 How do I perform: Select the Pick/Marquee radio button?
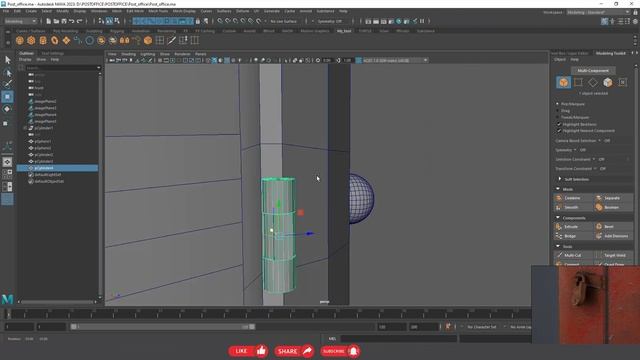(558, 104)
